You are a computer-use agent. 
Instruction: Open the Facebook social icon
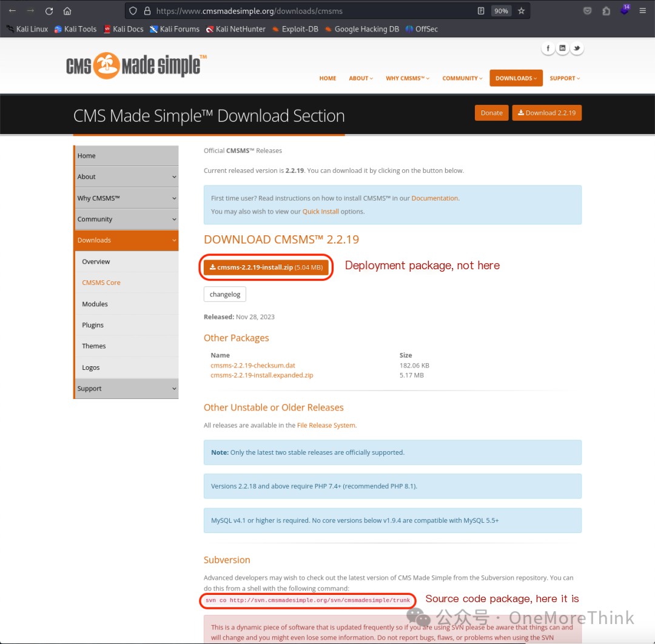tap(548, 48)
